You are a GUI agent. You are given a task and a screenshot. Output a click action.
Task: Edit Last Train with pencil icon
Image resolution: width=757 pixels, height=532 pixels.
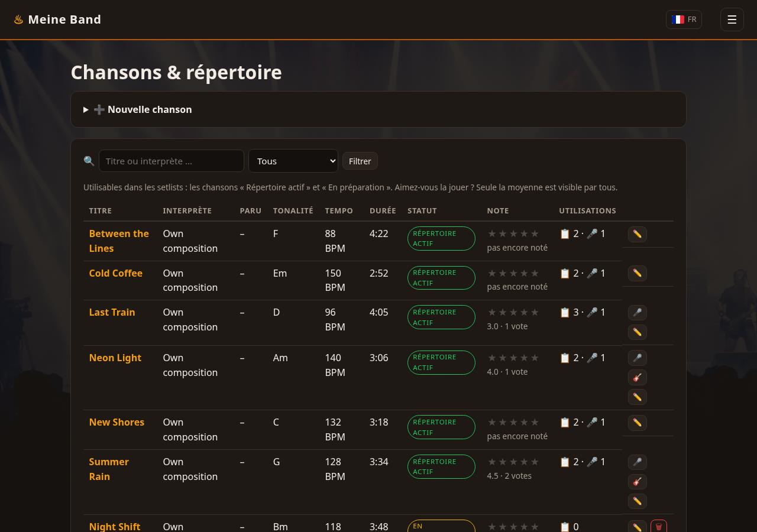pyautogui.click(x=637, y=332)
